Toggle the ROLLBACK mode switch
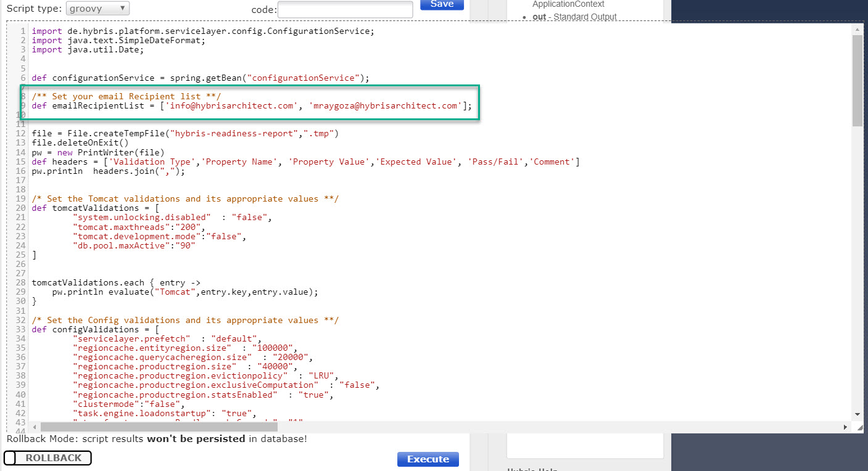The height and width of the screenshot is (471, 868). [x=48, y=458]
